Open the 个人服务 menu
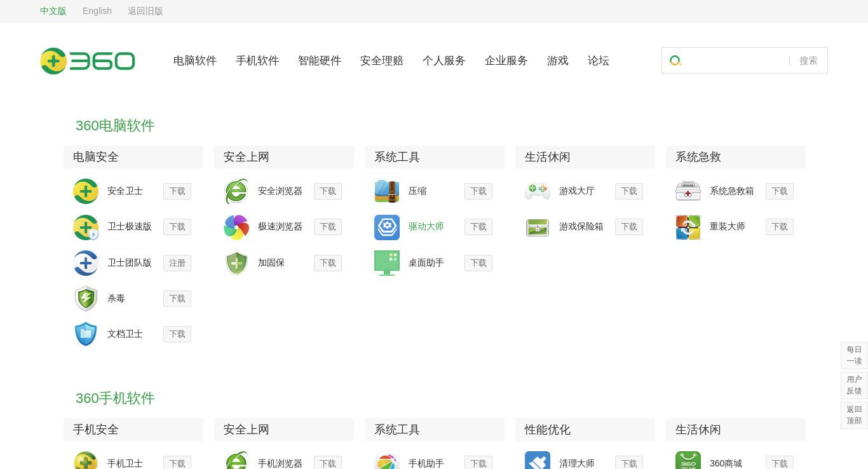The height and width of the screenshot is (469, 868). click(x=444, y=60)
